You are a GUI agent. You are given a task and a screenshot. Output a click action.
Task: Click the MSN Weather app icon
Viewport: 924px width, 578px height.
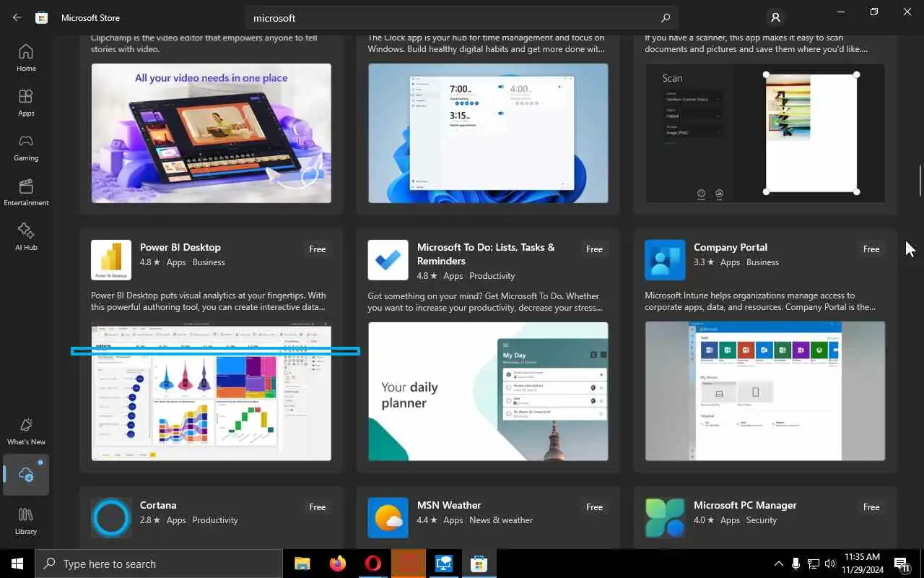[x=388, y=518]
